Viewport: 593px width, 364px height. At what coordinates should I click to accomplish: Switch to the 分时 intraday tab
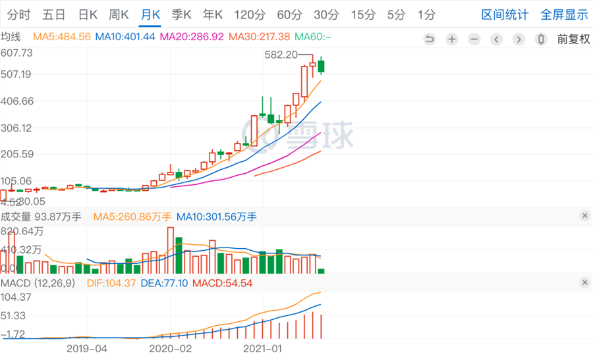[x=18, y=14]
